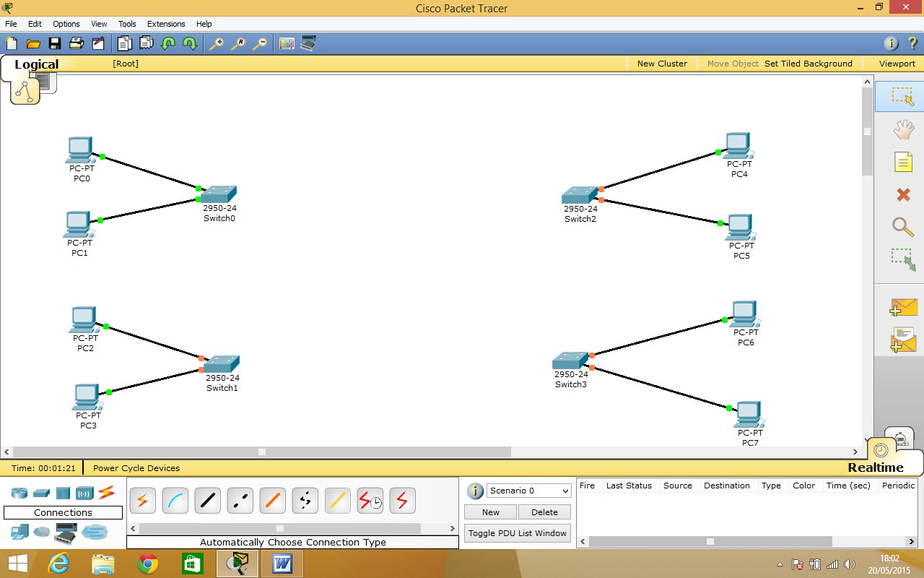
Task: Click the Delete scenario button
Action: pyautogui.click(x=544, y=512)
